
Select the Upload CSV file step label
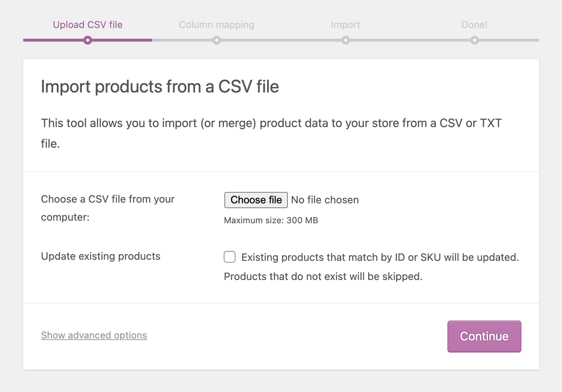87,24
